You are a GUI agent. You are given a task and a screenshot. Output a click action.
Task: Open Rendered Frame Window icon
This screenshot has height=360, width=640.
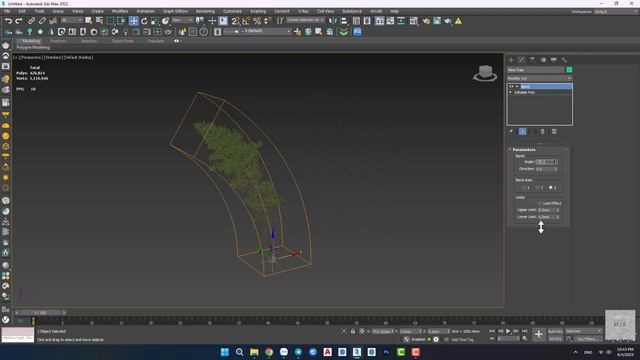[437, 21]
